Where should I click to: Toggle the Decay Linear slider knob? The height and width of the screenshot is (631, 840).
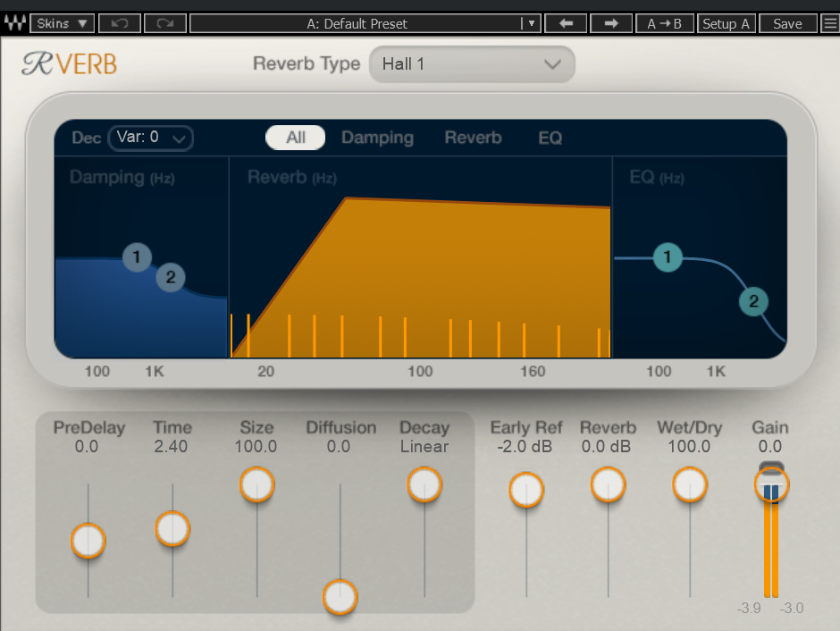[424, 484]
